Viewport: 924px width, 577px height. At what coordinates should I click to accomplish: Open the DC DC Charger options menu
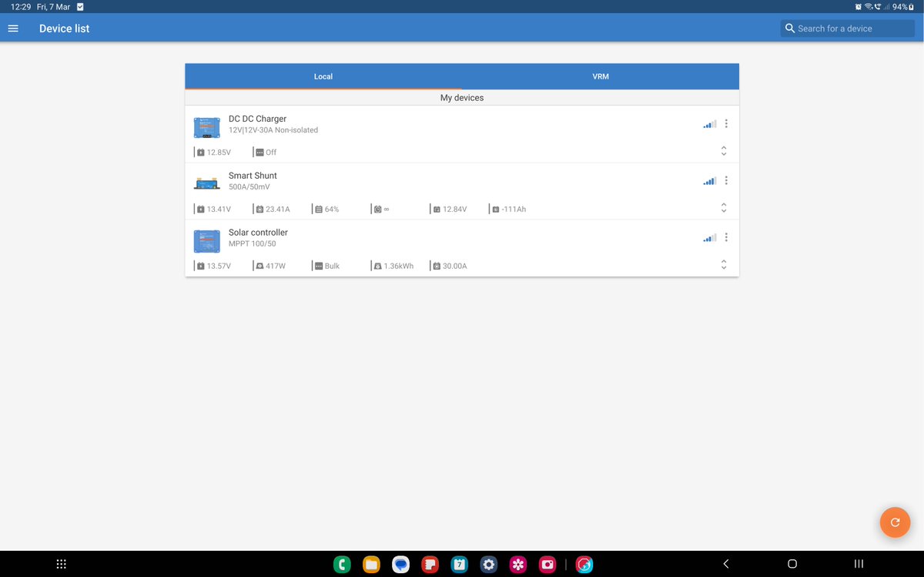pyautogui.click(x=726, y=124)
